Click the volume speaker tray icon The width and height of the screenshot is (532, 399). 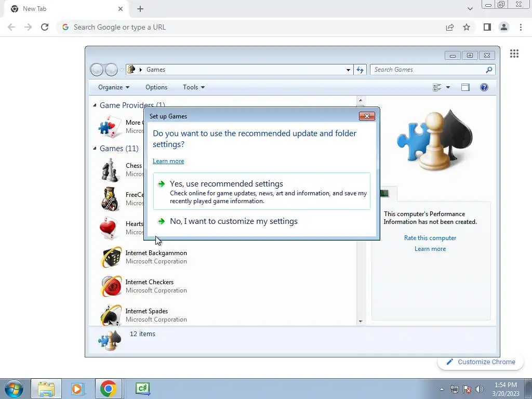[x=479, y=389]
